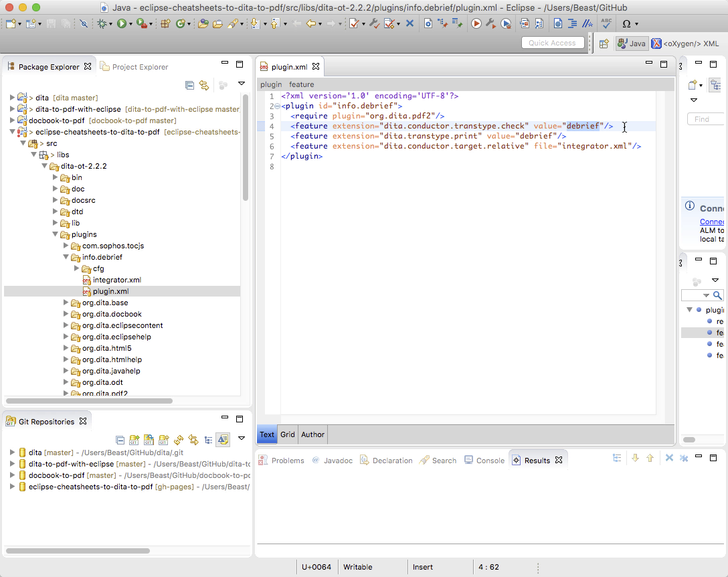Click the Validate checkmark document icon
The image size is (728, 577).
click(354, 23)
